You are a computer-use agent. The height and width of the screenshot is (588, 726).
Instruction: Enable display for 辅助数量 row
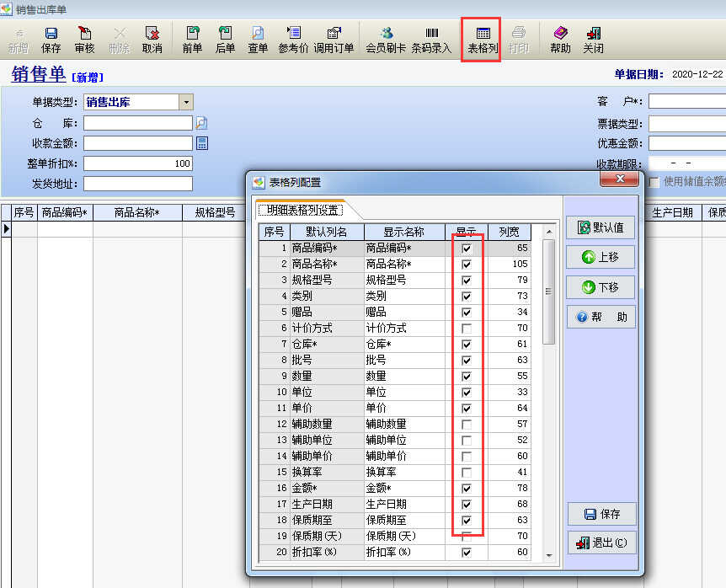[467, 424]
